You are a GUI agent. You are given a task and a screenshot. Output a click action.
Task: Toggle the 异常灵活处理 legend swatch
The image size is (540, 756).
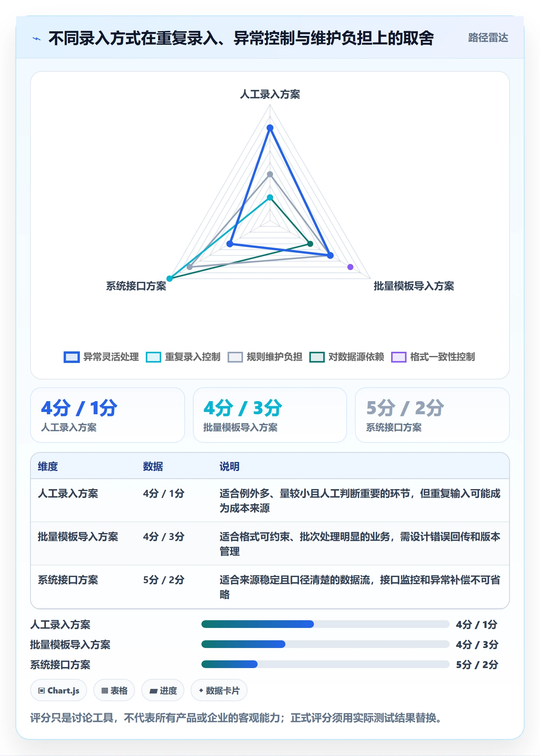[71, 357]
